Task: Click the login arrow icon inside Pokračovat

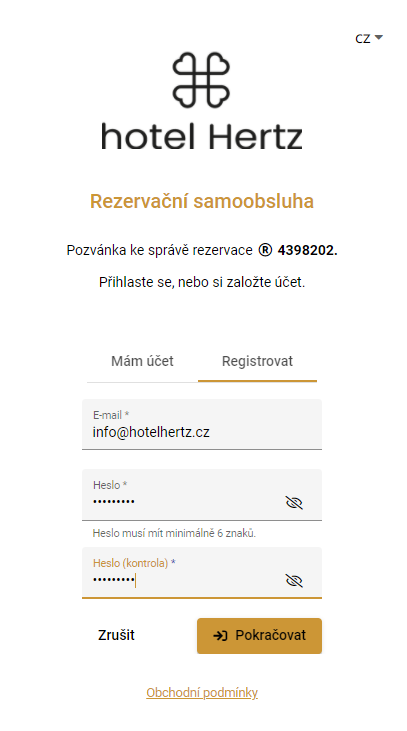Action: (x=220, y=635)
